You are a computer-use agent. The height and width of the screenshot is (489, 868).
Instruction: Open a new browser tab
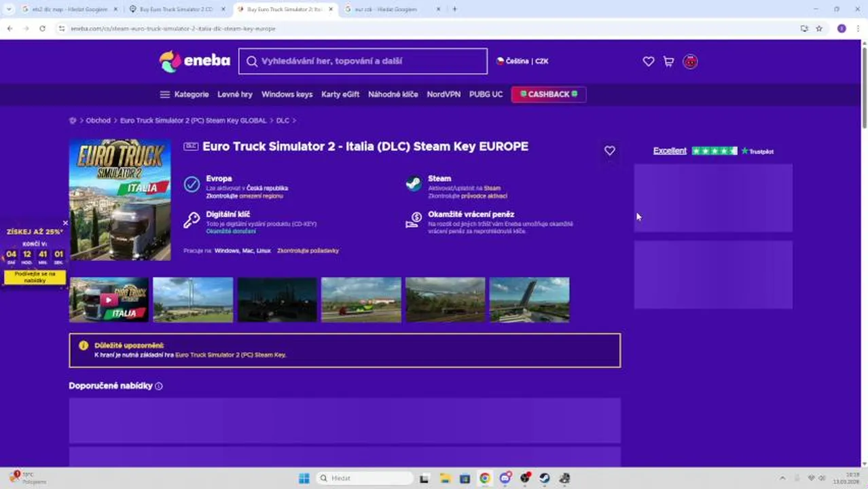click(454, 9)
